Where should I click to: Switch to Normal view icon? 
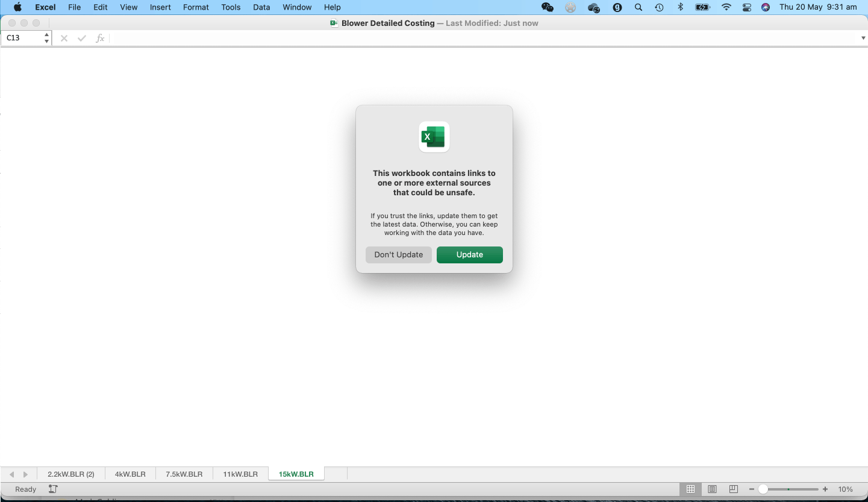(691, 489)
